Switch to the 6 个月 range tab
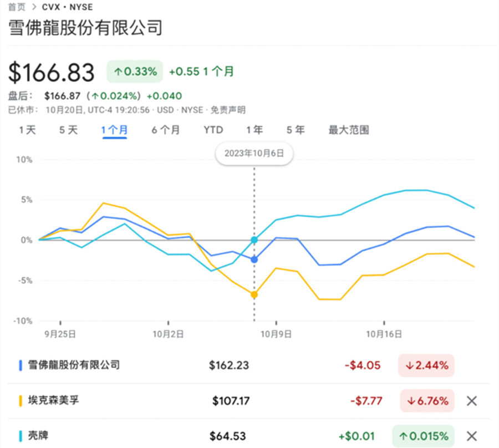Image resolution: width=499 pixels, height=448 pixels. (165, 130)
